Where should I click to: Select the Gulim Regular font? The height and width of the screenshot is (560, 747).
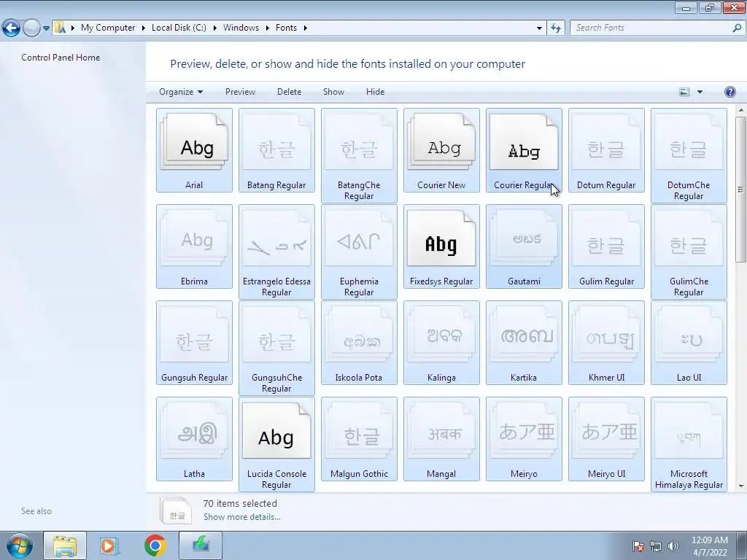(606, 246)
